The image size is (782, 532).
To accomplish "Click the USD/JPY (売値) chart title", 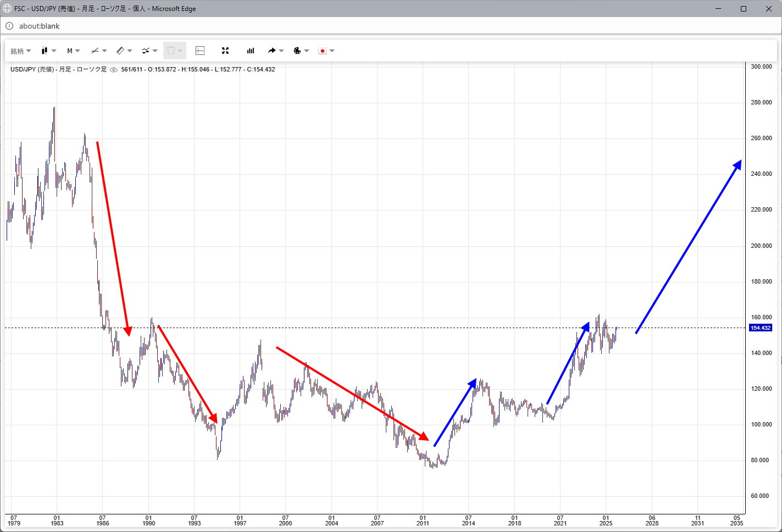I will tap(32, 69).
